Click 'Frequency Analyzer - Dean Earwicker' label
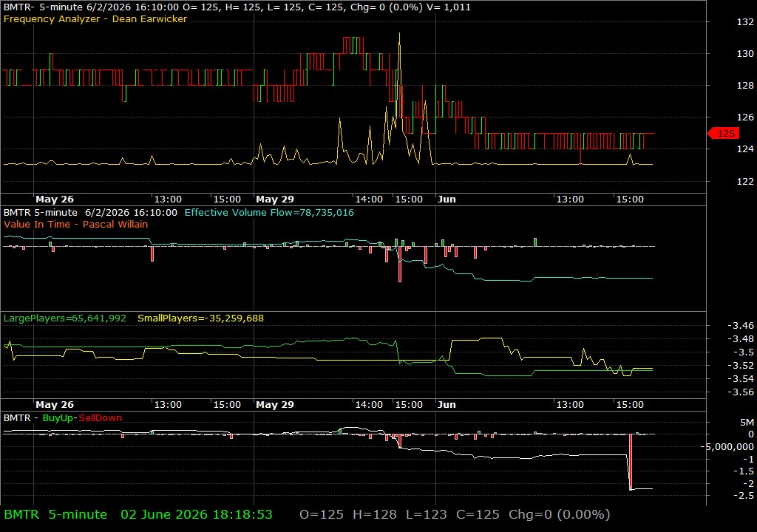Image resolution: width=757 pixels, height=532 pixels. point(95,18)
